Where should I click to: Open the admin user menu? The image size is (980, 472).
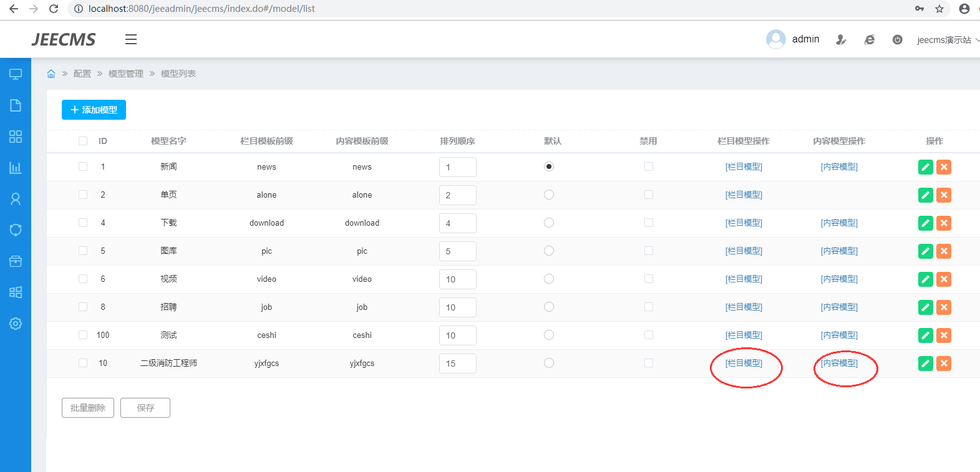click(793, 39)
